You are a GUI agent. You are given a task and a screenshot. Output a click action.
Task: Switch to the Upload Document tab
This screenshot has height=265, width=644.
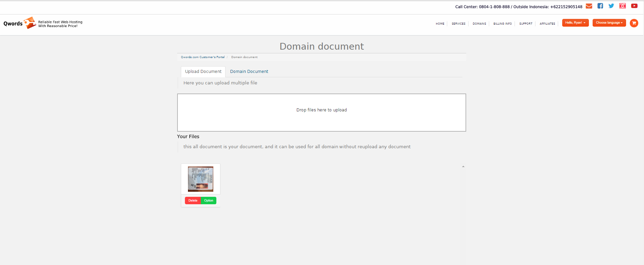point(203,72)
